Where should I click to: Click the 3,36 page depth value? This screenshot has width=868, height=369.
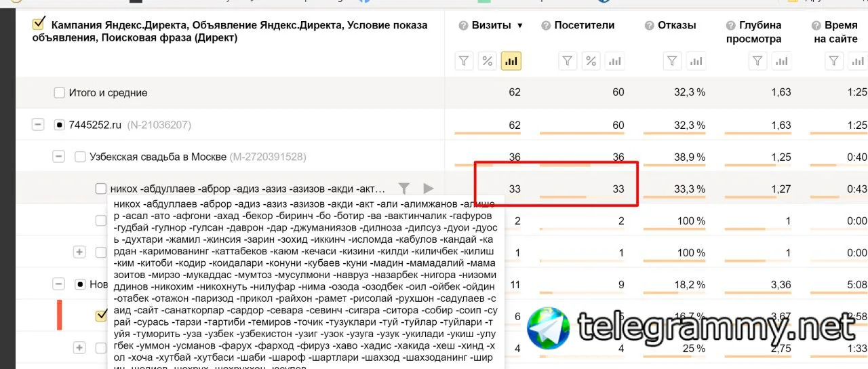point(781,284)
